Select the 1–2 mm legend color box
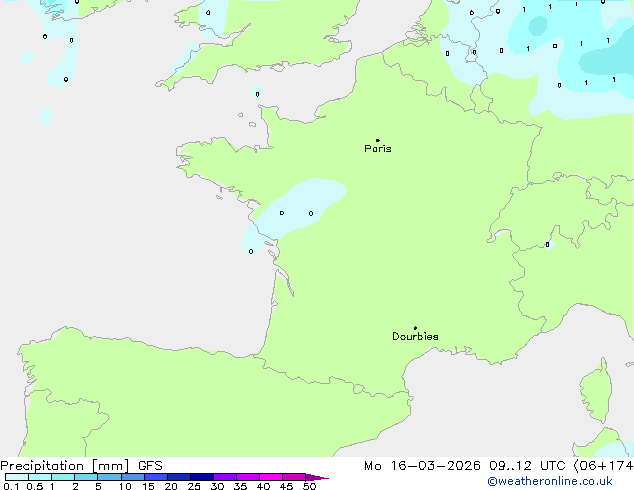Image resolution: width=634 pixels, height=490 pixels. pyautogui.click(x=63, y=477)
